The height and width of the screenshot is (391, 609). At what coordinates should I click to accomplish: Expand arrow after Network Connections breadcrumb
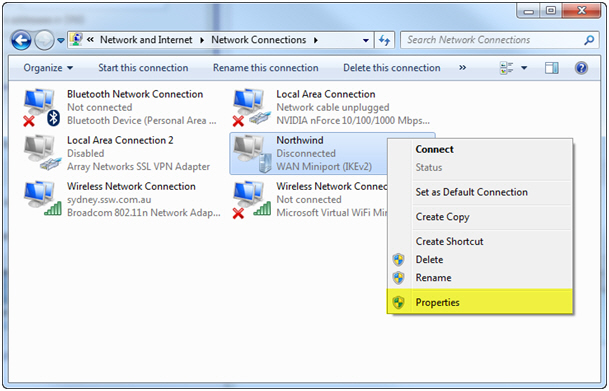click(316, 40)
